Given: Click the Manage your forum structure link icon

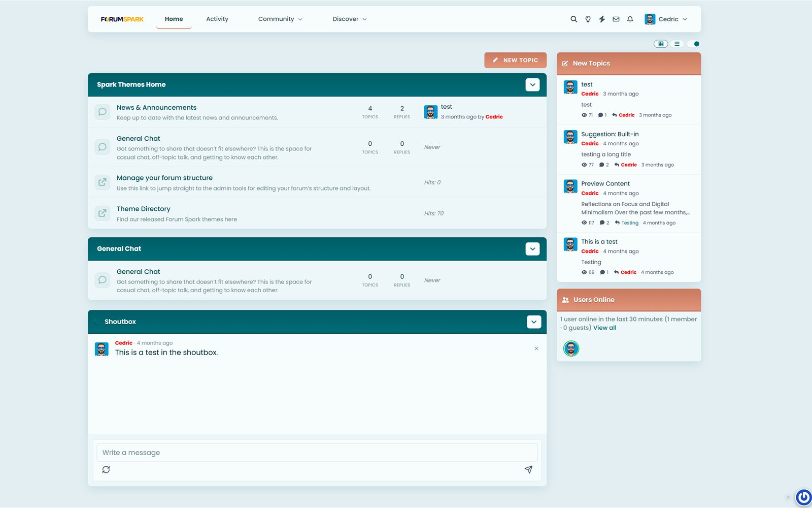Looking at the screenshot, I should pyautogui.click(x=103, y=182).
